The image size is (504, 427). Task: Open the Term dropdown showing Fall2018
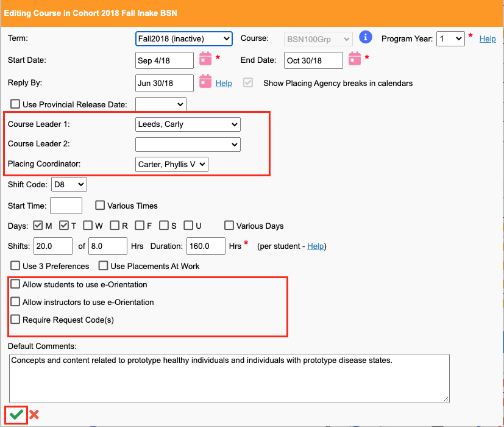coord(184,39)
